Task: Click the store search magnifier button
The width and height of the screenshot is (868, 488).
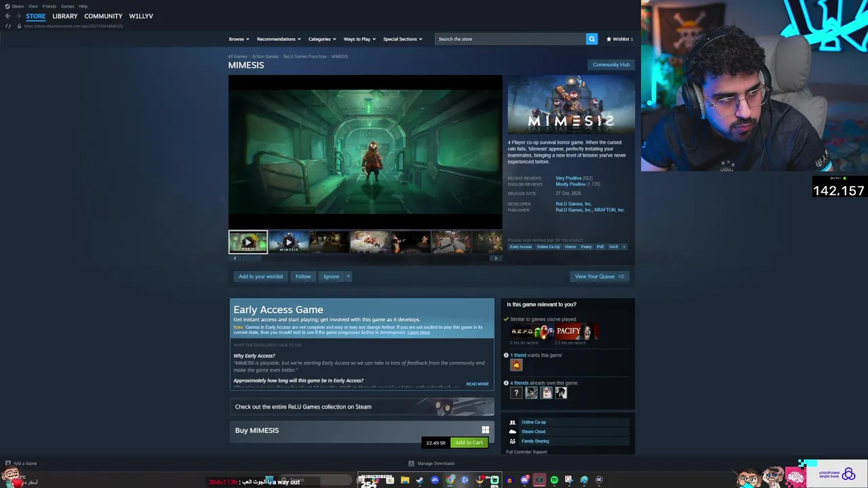Action: click(x=591, y=39)
